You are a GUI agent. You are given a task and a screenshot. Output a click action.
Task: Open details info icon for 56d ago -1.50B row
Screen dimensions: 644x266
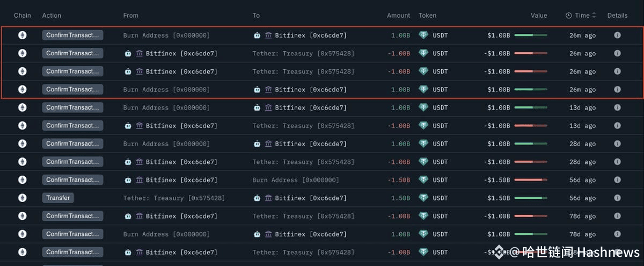(617, 180)
